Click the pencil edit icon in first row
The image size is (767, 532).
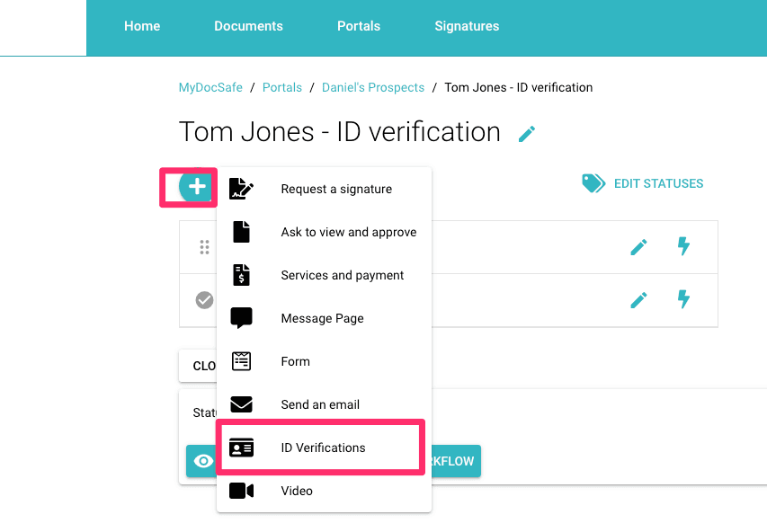coord(638,246)
